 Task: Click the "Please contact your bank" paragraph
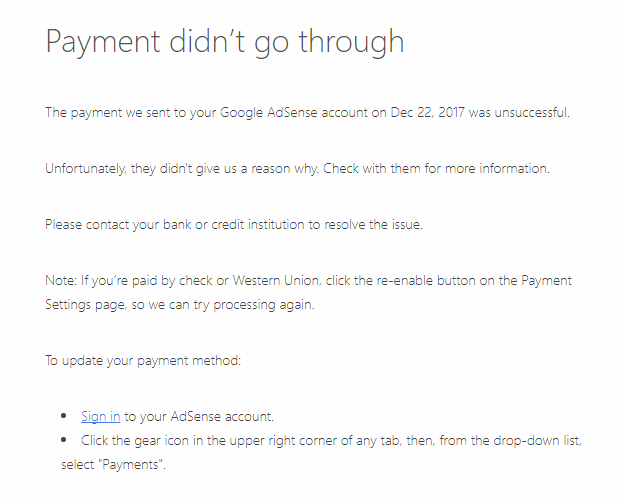click(234, 225)
